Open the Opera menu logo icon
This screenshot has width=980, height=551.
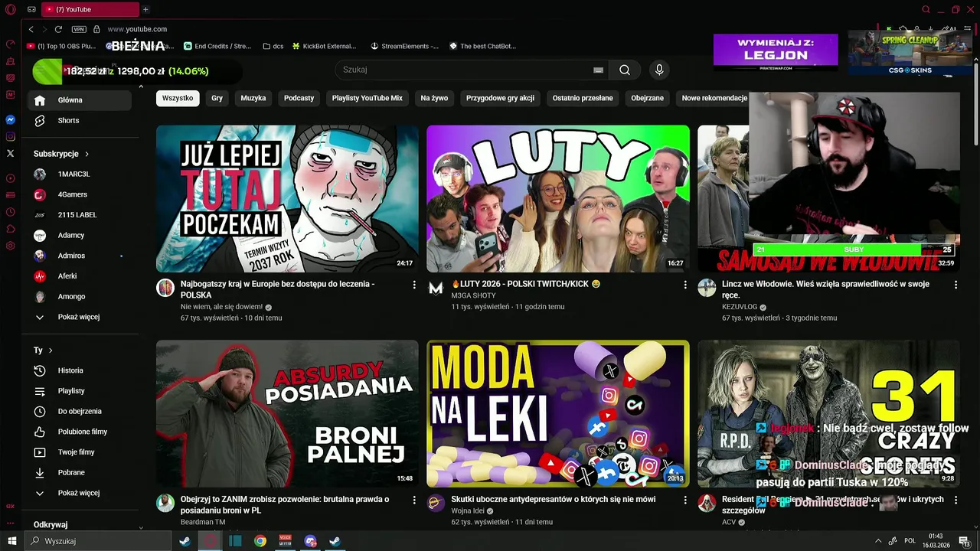(x=10, y=9)
